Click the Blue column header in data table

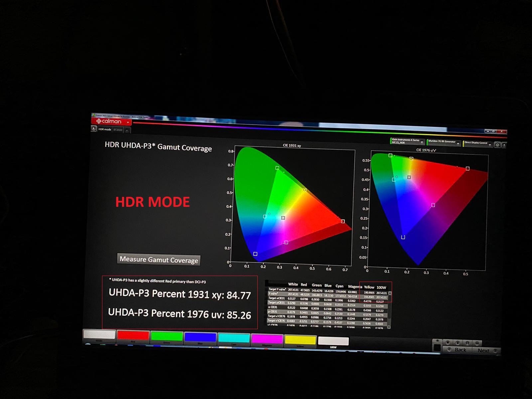pos(328,286)
